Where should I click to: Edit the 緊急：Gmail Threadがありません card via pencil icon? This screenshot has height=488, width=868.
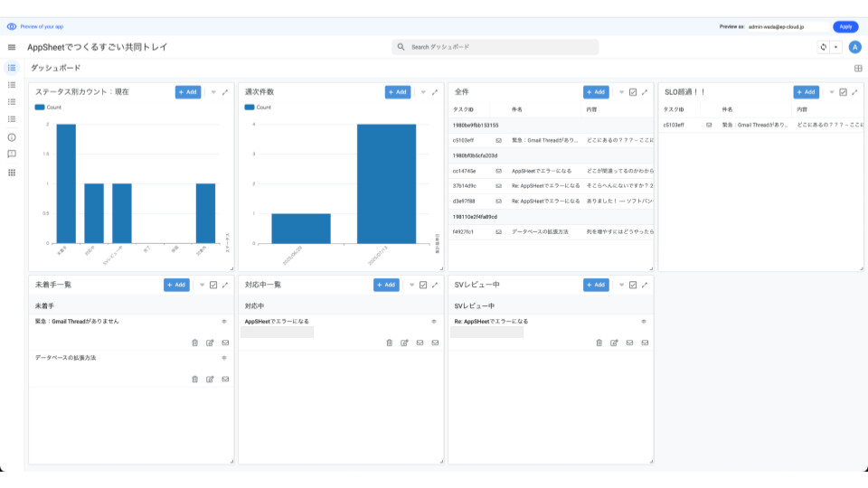(x=210, y=343)
